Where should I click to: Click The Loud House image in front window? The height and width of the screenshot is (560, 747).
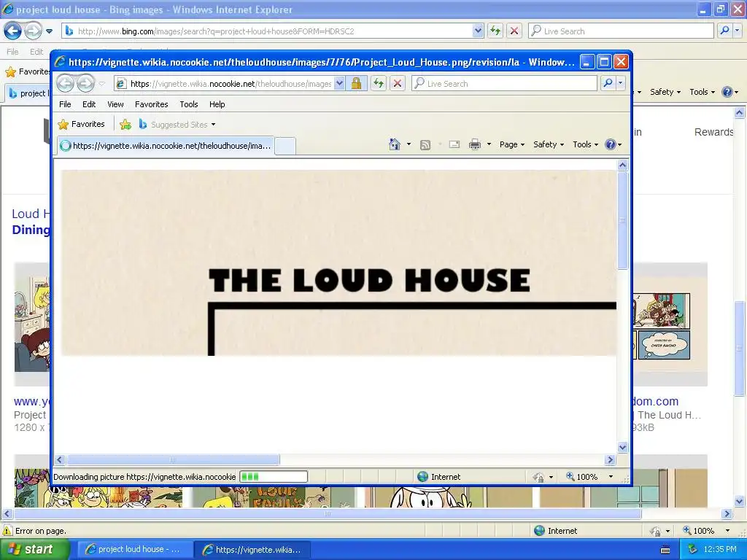(x=338, y=262)
